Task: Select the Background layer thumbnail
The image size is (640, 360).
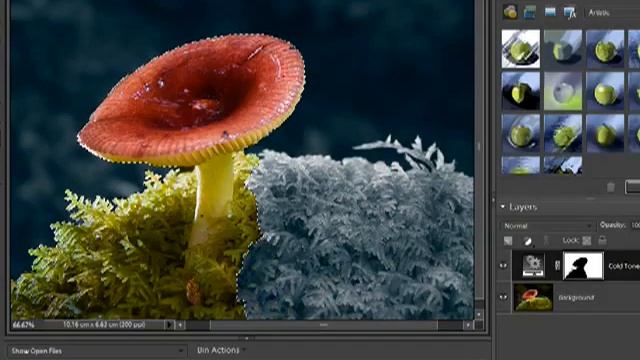Action: pyautogui.click(x=533, y=298)
